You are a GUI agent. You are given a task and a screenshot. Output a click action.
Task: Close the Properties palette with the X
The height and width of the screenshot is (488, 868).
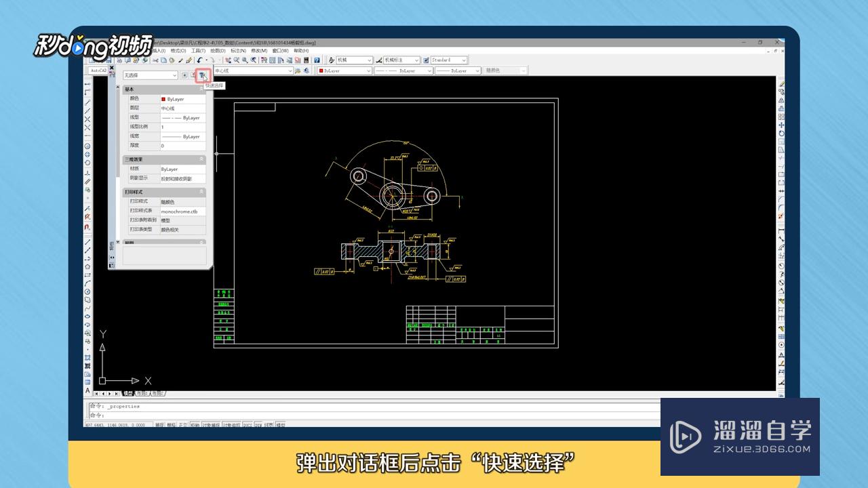point(112,69)
